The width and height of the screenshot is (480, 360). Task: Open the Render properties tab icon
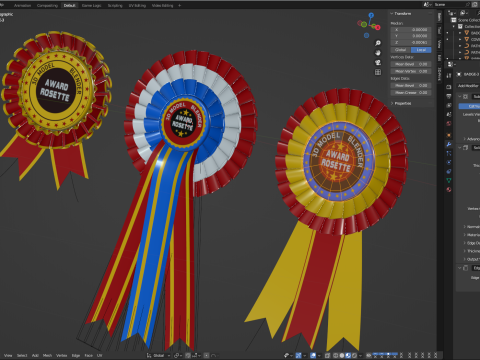(x=449, y=87)
